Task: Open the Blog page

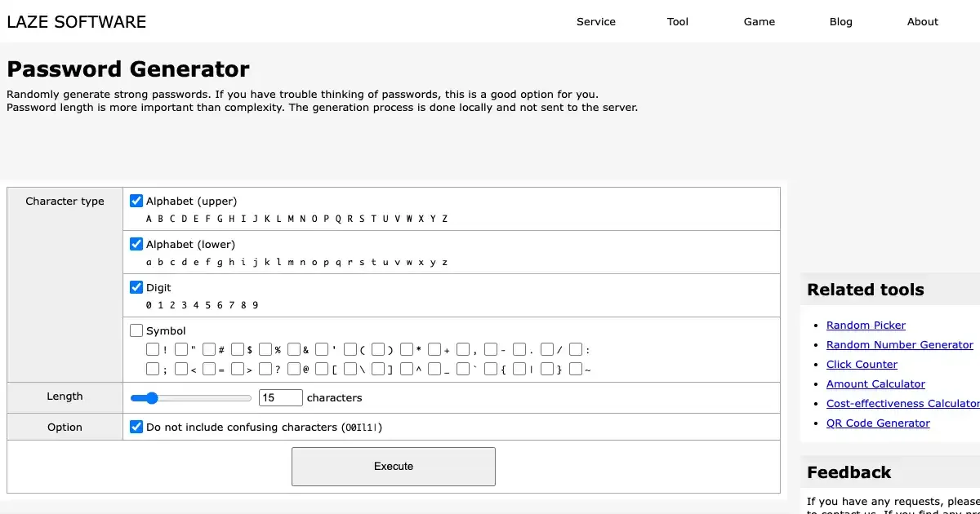Action: point(841,22)
